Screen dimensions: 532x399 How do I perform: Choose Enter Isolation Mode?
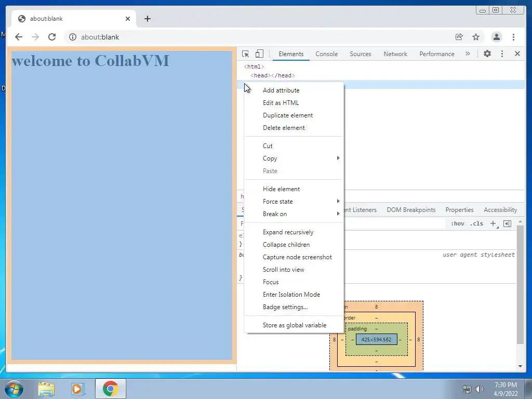294,295
